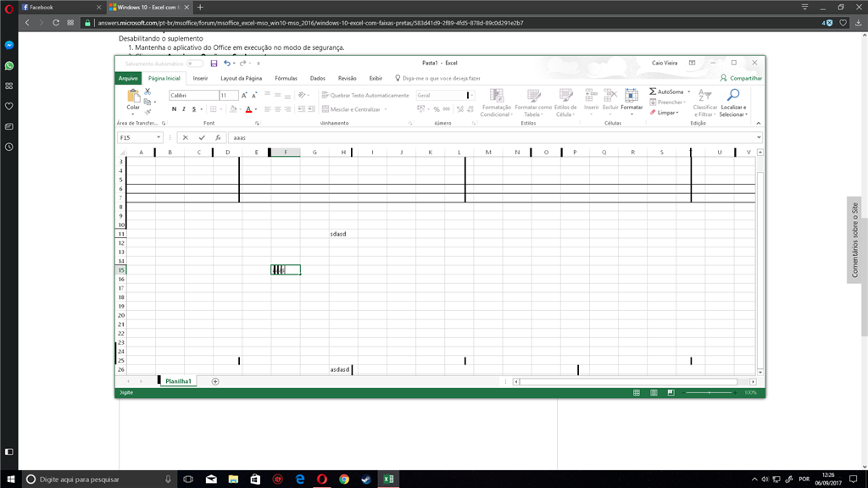Click the Compartilhar button

pos(741,79)
